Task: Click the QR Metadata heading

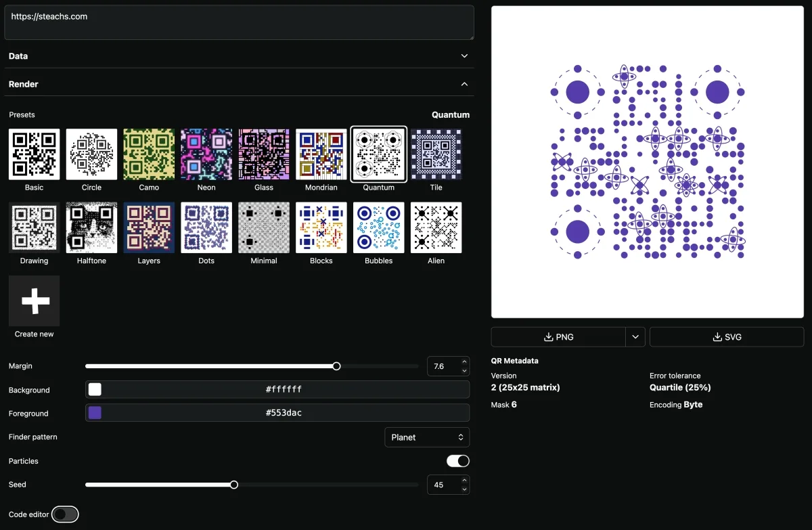Action: tap(515, 361)
